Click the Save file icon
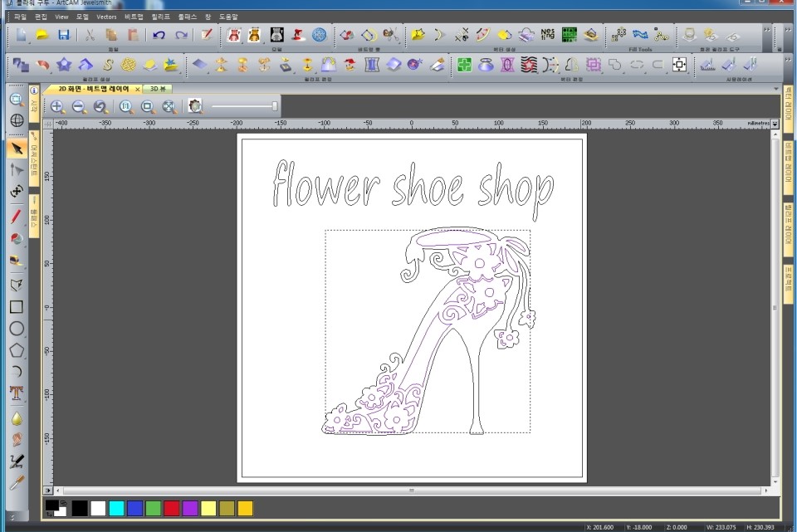The width and height of the screenshot is (797, 532). [x=63, y=35]
